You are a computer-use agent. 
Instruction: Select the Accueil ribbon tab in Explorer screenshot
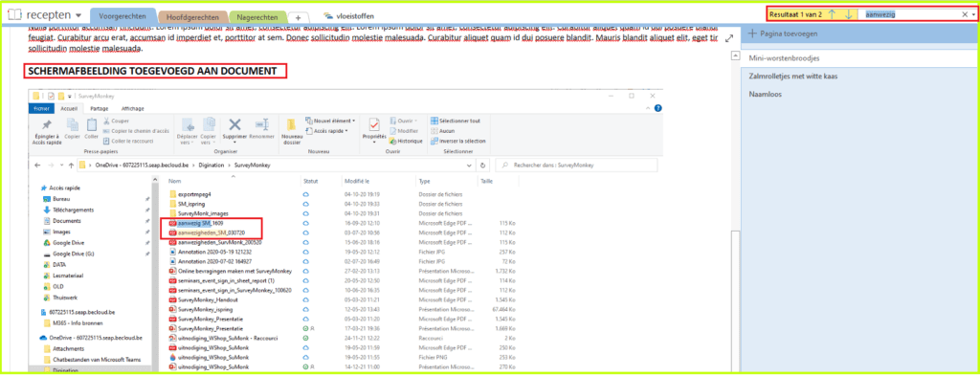pyautogui.click(x=68, y=108)
